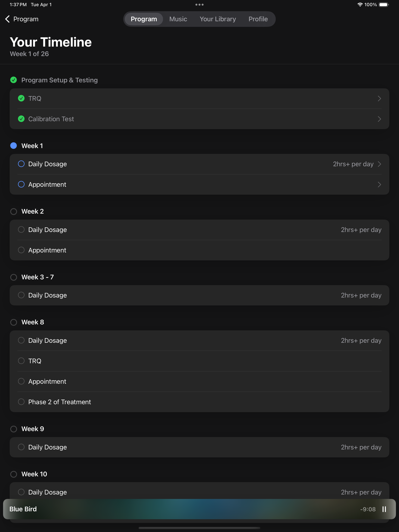Click the Wi-Fi status icon
This screenshot has width=399, height=532.
point(360,5)
